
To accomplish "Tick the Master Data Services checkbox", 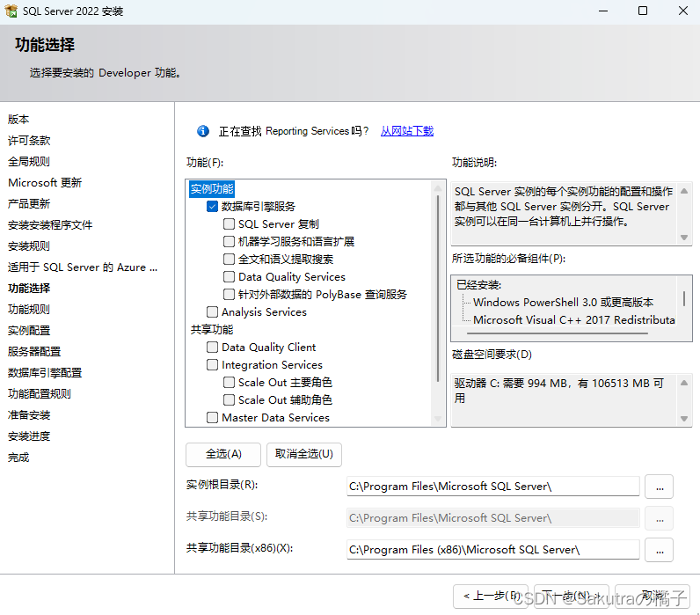I will (212, 418).
